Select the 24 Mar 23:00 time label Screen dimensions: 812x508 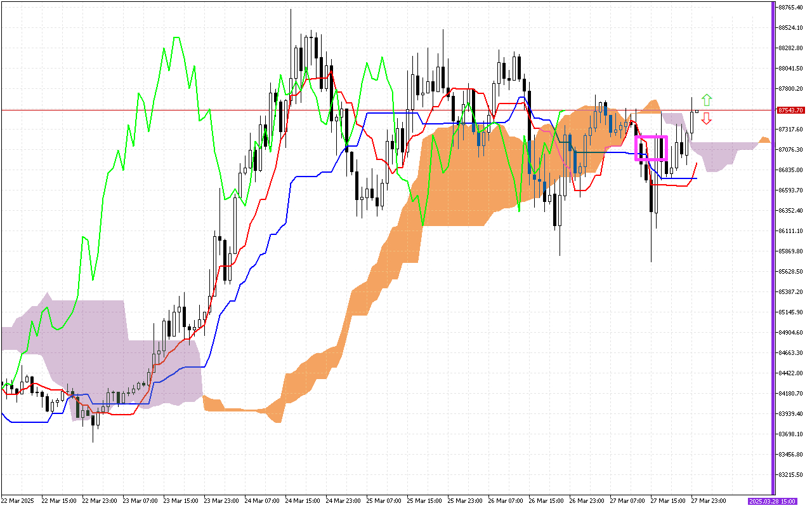[343, 501]
